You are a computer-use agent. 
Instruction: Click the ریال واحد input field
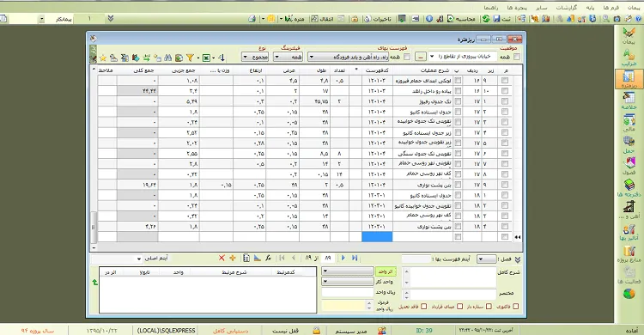point(348,292)
